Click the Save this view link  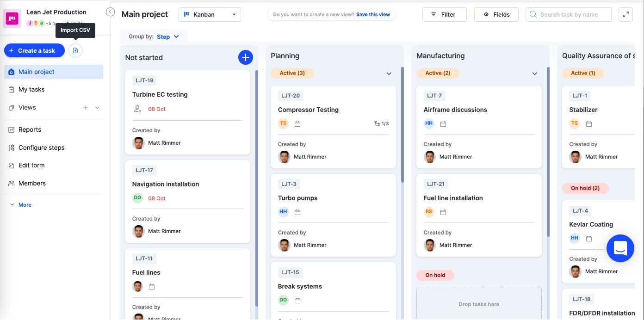373,14
